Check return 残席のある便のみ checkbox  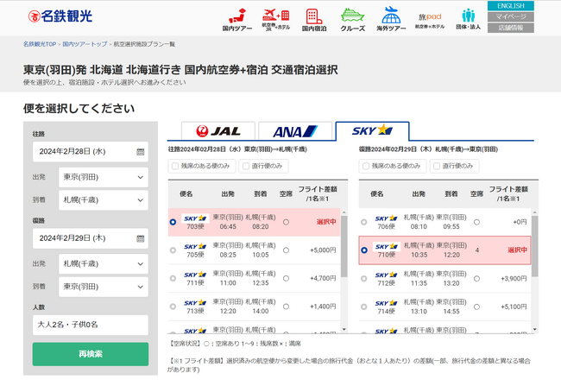pyautogui.click(x=366, y=166)
